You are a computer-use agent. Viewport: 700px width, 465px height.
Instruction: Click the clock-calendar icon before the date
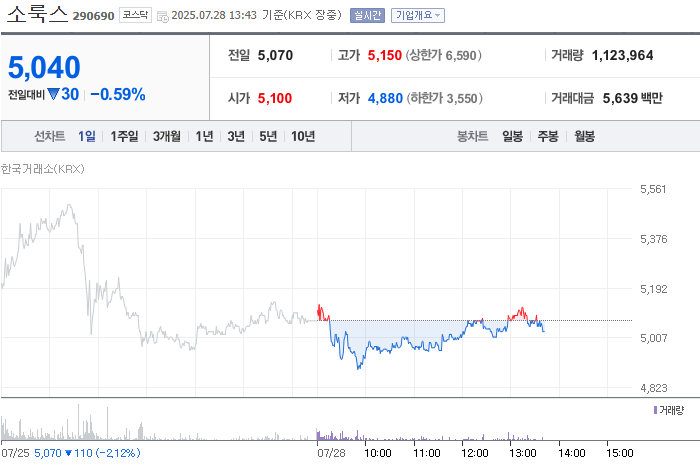[162, 17]
